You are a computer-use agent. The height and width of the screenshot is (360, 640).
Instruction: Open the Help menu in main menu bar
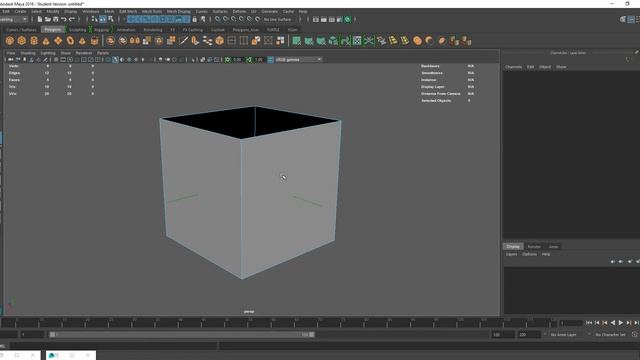point(303,11)
